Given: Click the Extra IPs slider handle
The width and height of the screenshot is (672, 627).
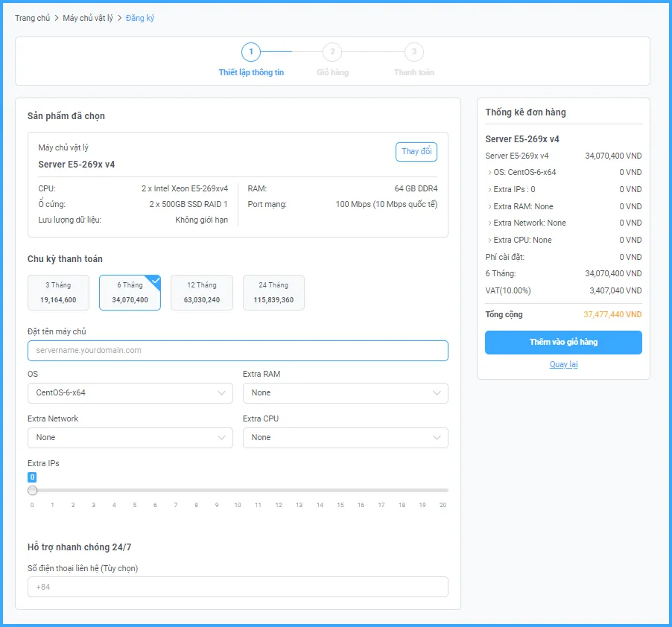Looking at the screenshot, I should (x=32, y=491).
